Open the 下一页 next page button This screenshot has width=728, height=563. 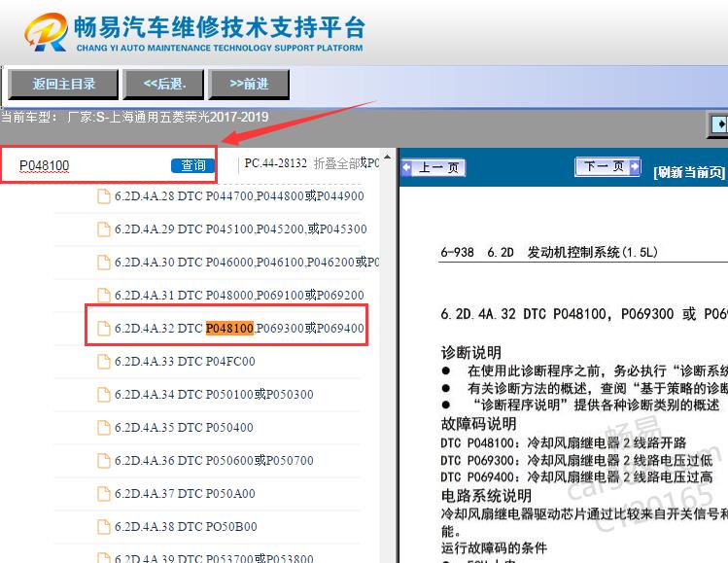click(607, 166)
